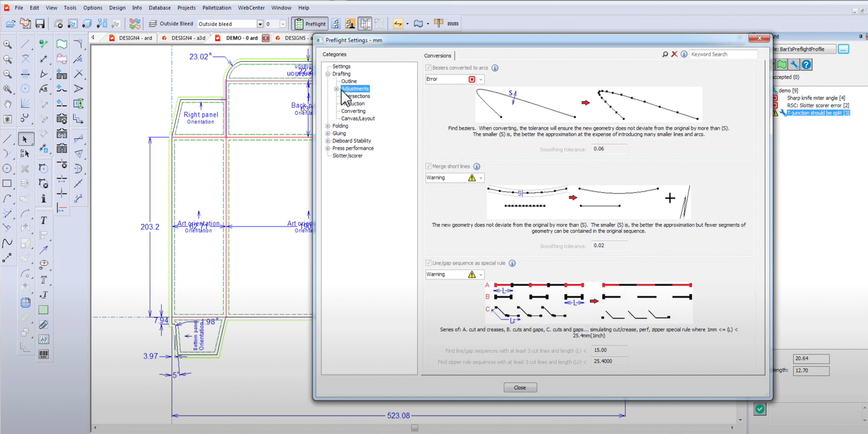868x434 pixels.
Task: Click the ellipsis browse profile button
Action: (x=844, y=49)
